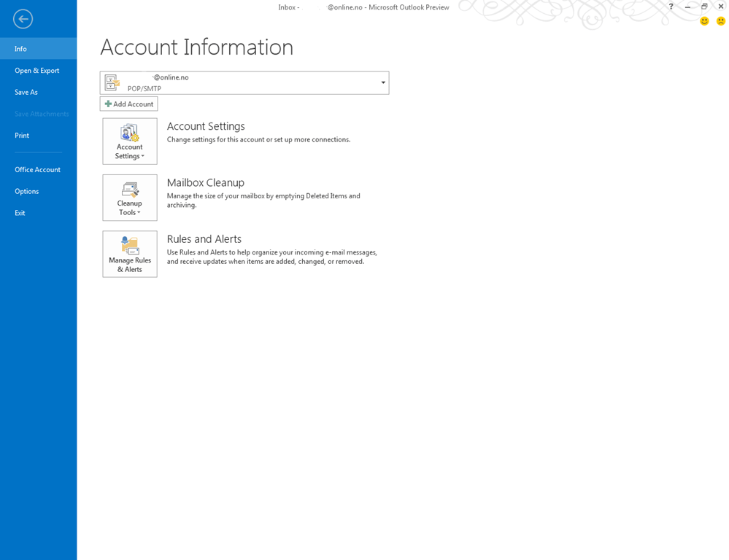The image size is (729, 560).
Task: Click the Help question mark icon
Action: 671,7
